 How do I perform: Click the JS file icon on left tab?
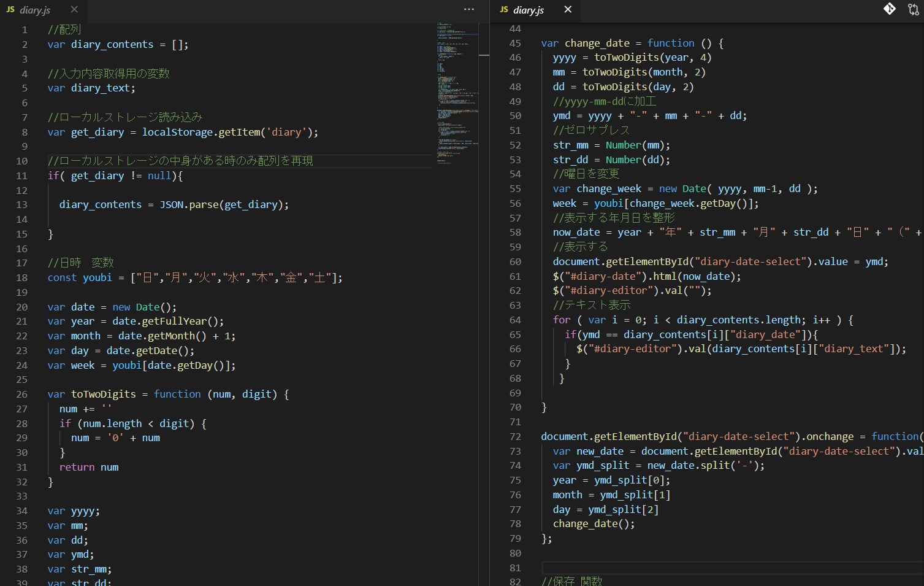tap(10, 10)
